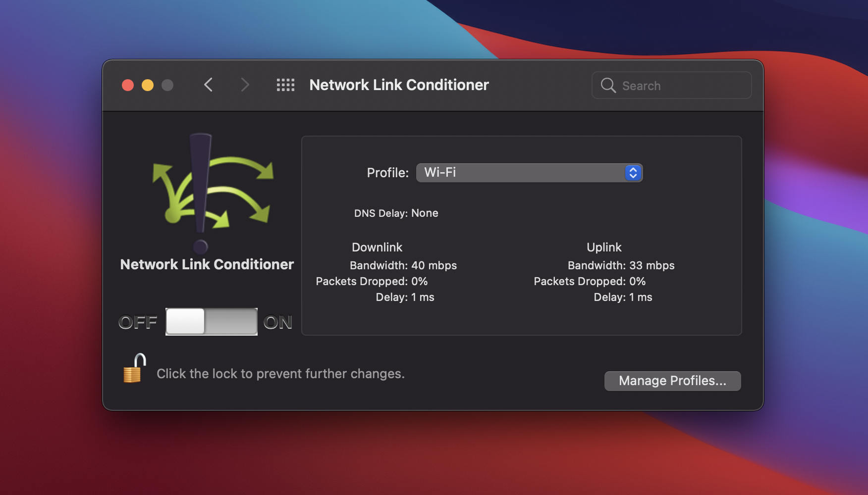
Task: Navigate forward using the forward arrow
Action: click(x=245, y=85)
